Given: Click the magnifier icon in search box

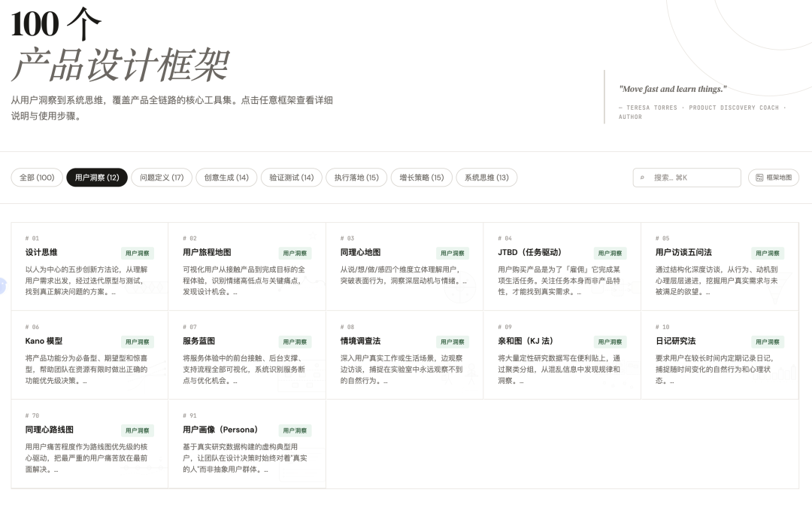Looking at the screenshot, I should click(x=642, y=178).
